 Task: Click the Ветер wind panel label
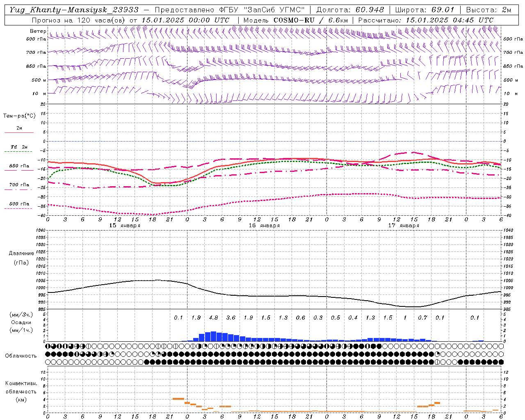pos(38,31)
